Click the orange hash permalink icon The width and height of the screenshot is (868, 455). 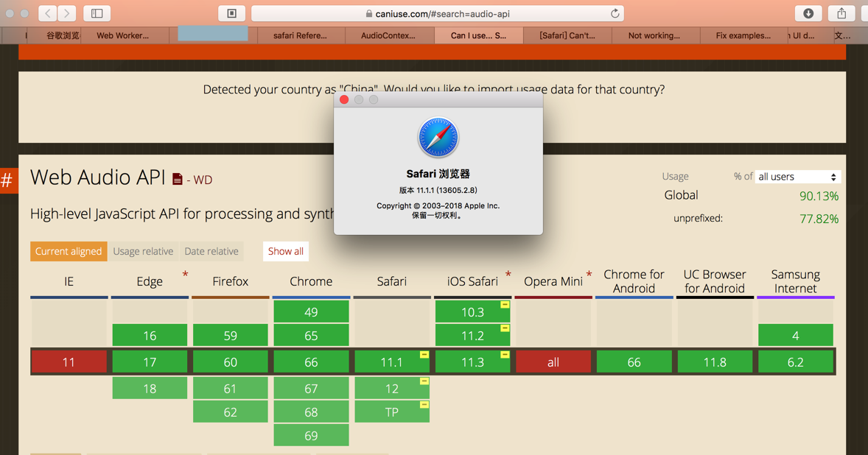tap(8, 180)
